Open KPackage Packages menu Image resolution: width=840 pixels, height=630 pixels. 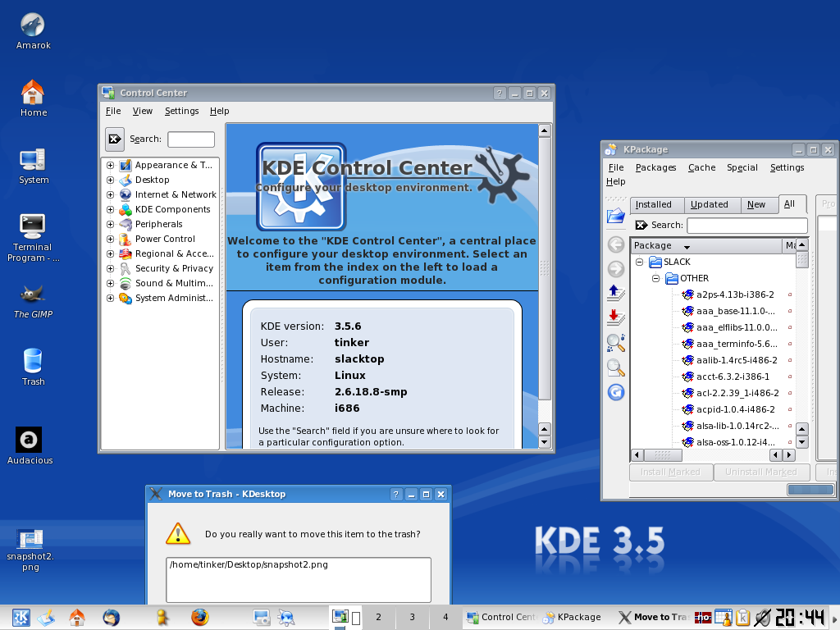(655, 167)
